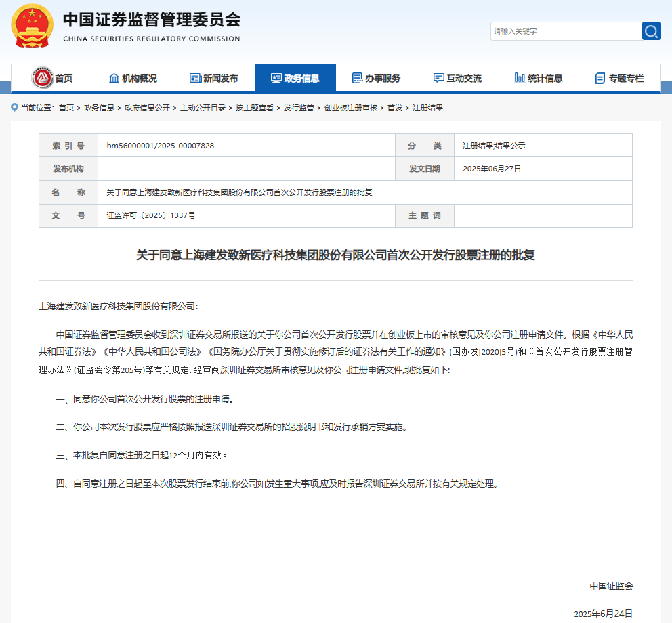The width and height of the screenshot is (672, 623).
Task: Click the CSRC national emblem logo
Action: (32, 26)
